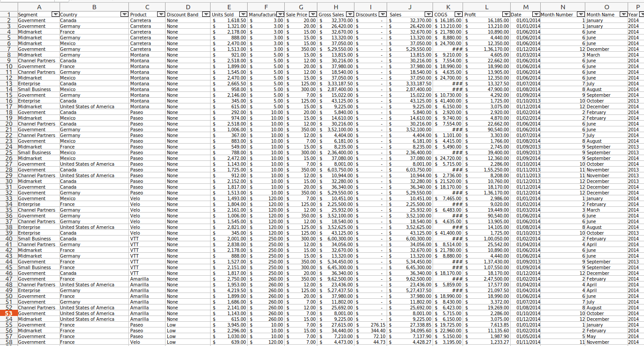644x346 pixels.
Task: Select profit cell '47,900.00'
Action: click(487, 89)
